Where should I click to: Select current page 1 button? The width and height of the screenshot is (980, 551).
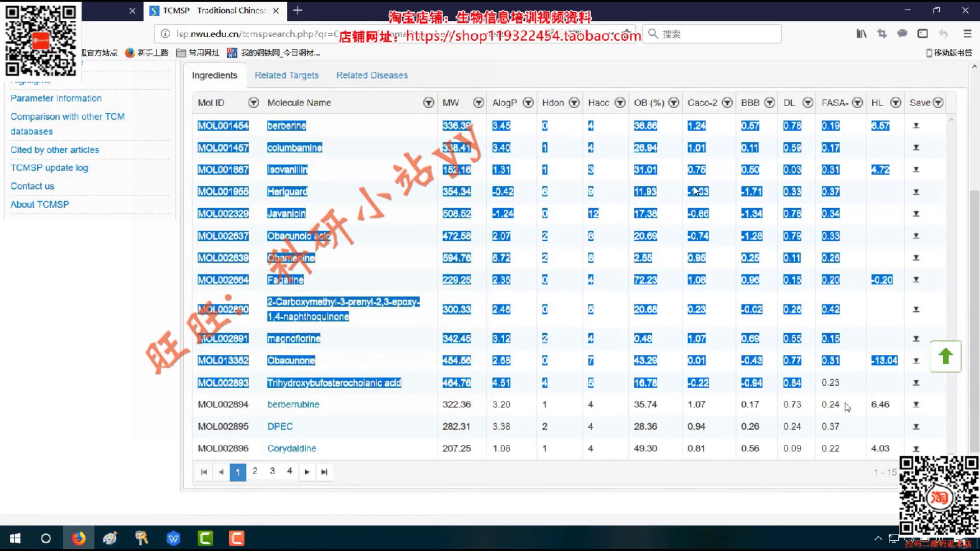(238, 472)
